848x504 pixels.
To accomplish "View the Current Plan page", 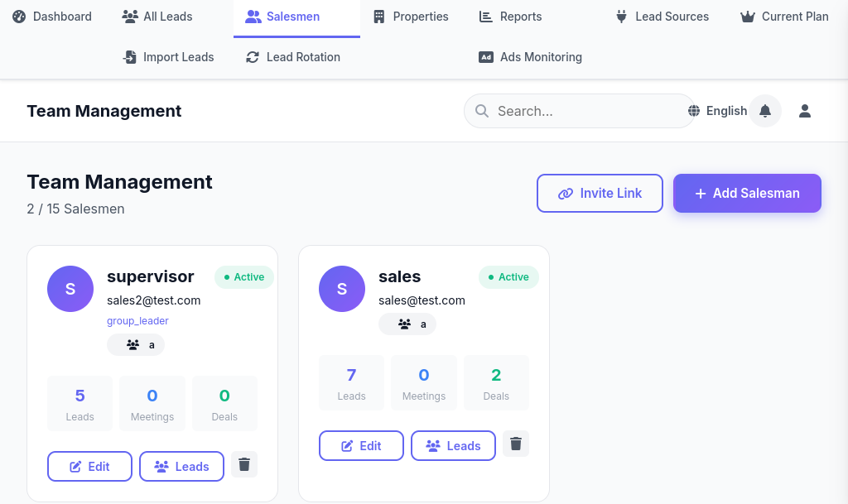I will tap(784, 17).
